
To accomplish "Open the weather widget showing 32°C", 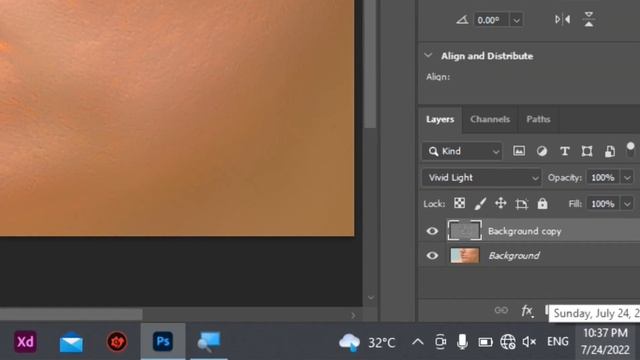I will click(x=367, y=342).
